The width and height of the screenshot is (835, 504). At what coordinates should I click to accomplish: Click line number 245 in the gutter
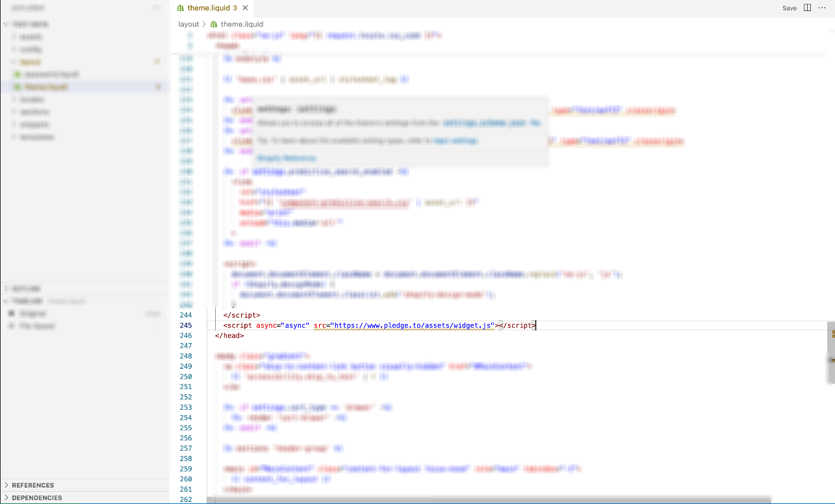[x=186, y=325]
